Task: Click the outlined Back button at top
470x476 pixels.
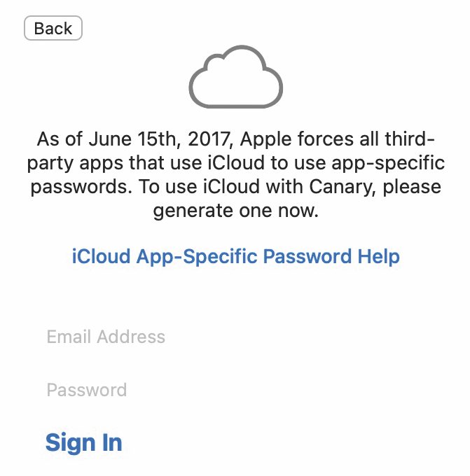Action: click(53, 28)
